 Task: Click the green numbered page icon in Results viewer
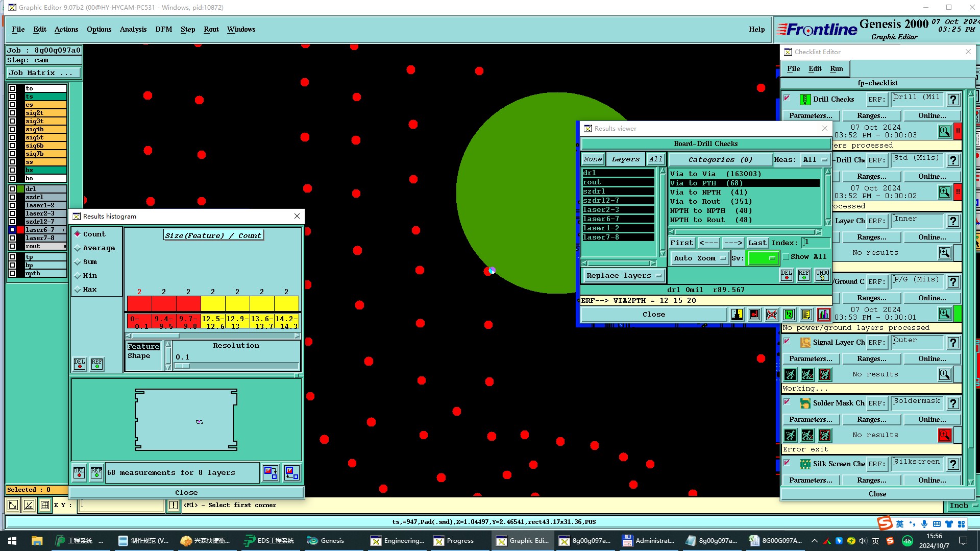(x=789, y=315)
